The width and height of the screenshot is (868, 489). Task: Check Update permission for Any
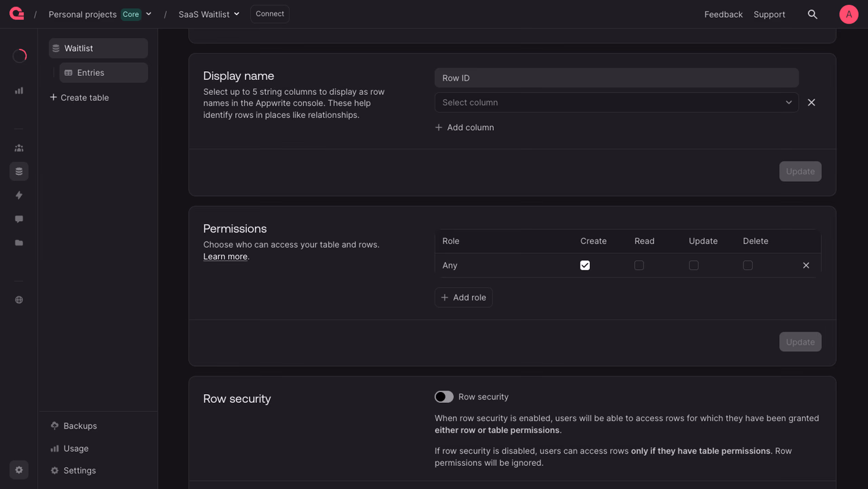pyautogui.click(x=694, y=265)
